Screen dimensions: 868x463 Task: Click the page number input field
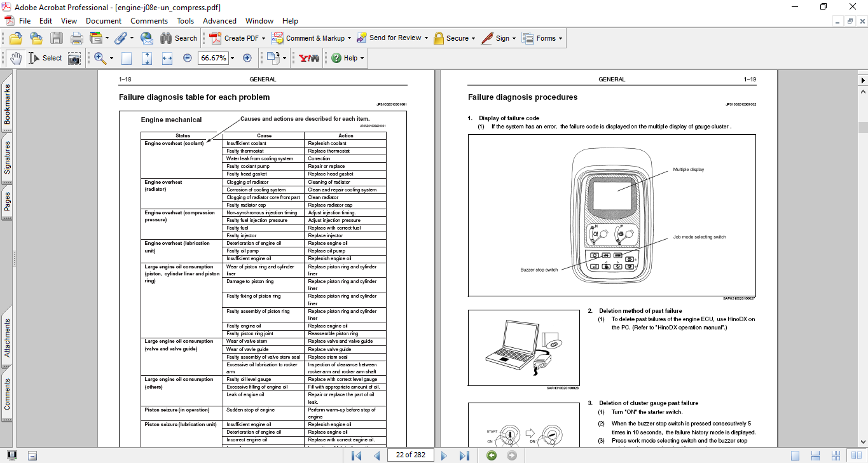[411, 455]
